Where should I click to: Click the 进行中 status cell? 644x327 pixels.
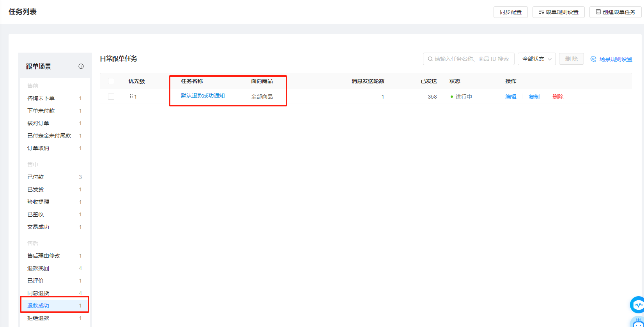(x=461, y=97)
